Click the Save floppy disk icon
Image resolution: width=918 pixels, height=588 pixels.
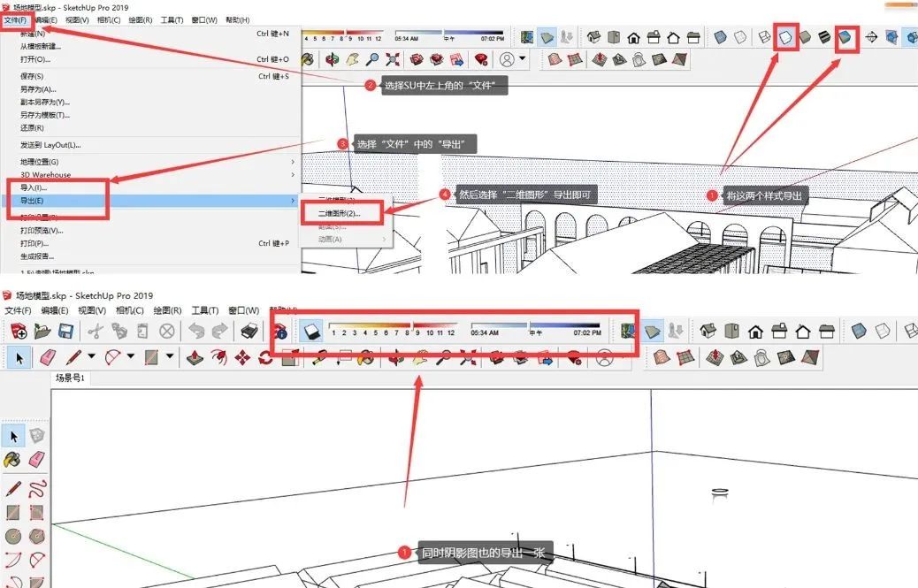point(65,332)
